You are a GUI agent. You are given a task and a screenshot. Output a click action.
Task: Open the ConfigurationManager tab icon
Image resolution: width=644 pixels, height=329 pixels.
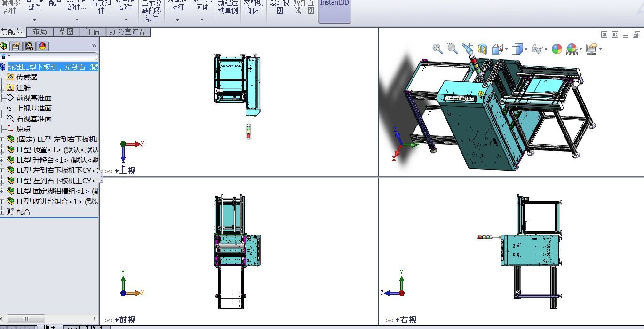pyautogui.click(x=29, y=46)
